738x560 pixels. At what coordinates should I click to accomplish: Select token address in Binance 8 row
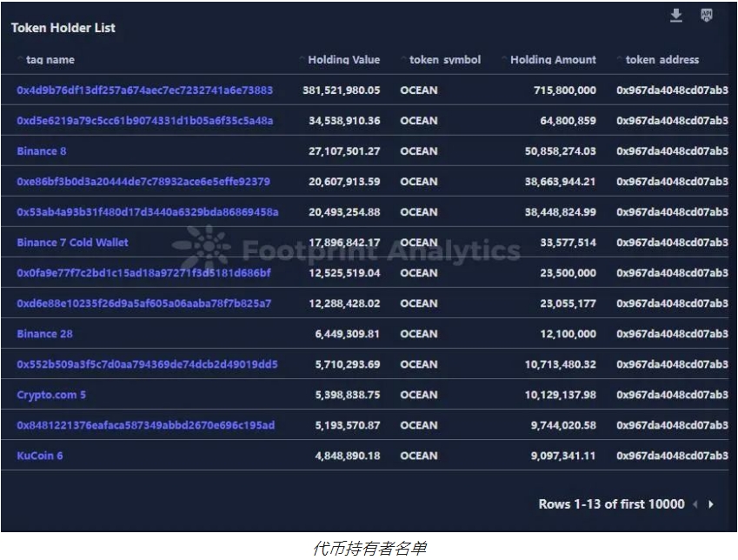[x=672, y=151]
